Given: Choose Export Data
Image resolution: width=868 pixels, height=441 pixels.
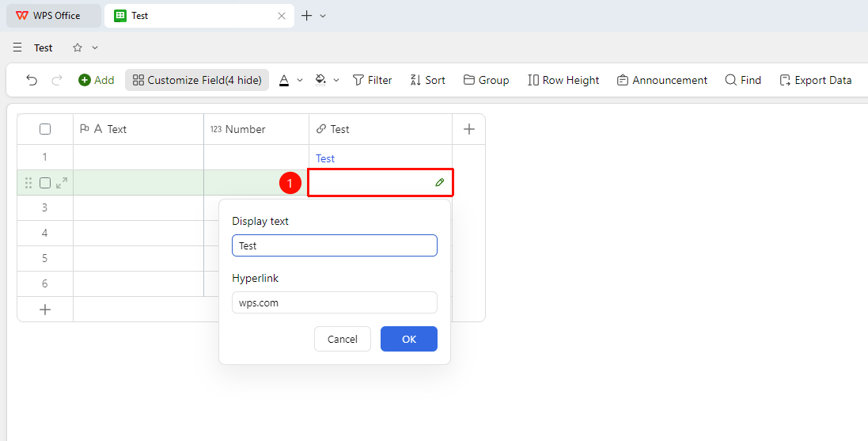Looking at the screenshot, I should (x=815, y=80).
